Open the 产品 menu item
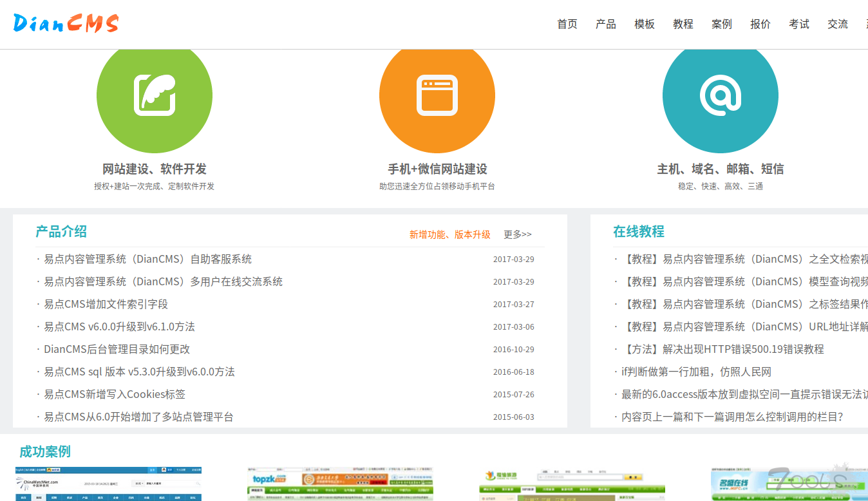 606,24
